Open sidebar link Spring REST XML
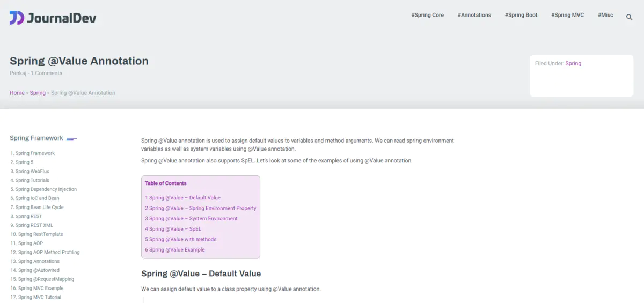644x303 pixels. coord(34,225)
